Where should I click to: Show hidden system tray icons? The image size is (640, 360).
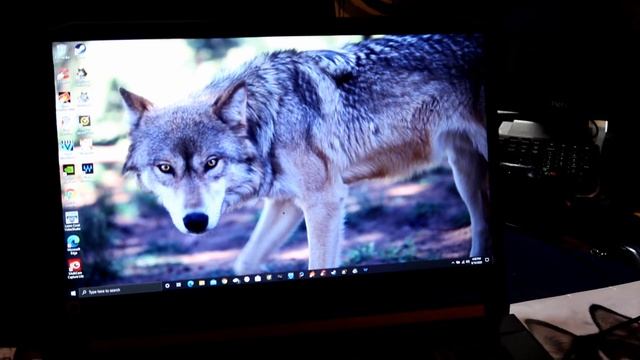click(452, 263)
